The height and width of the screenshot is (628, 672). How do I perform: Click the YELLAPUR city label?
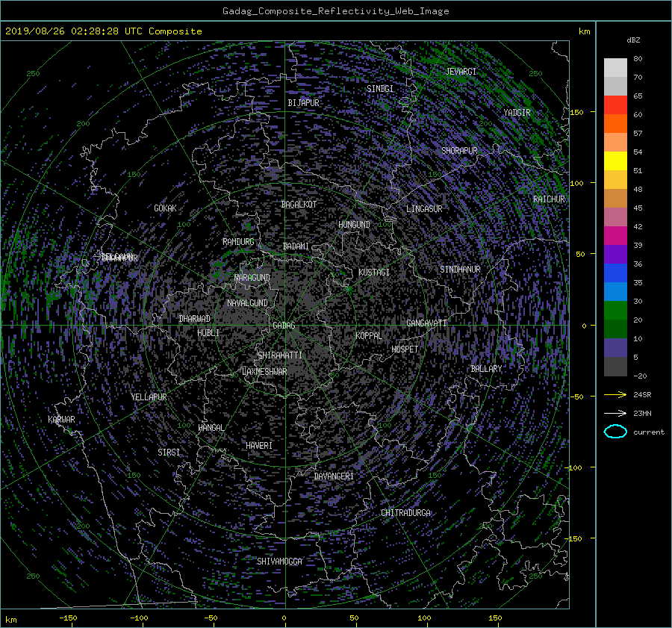tap(149, 397)
